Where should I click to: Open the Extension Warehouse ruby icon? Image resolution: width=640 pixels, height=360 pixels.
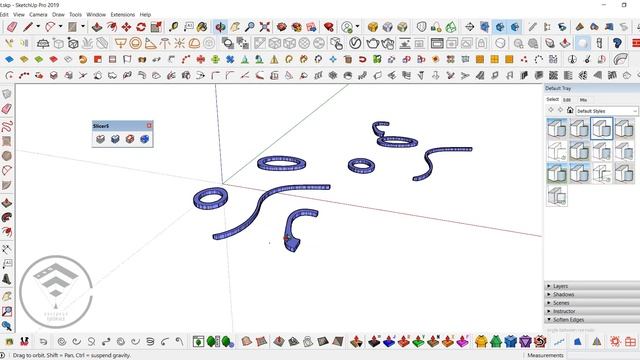point(329,27)
